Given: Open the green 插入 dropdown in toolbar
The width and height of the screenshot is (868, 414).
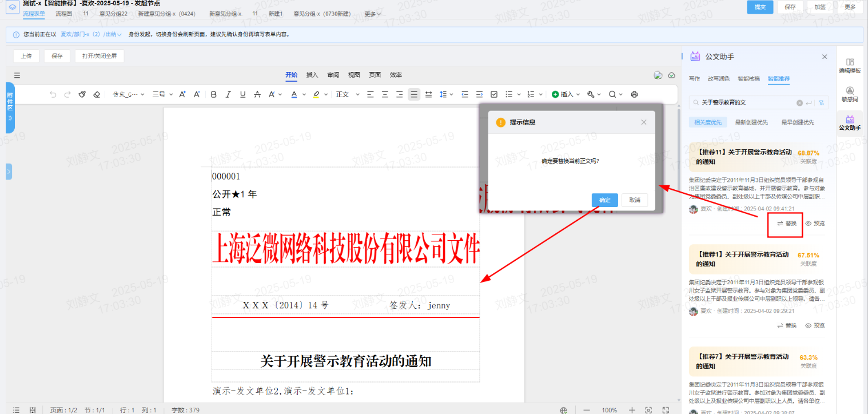Looking at the screenshot, I should coord(566,94).
